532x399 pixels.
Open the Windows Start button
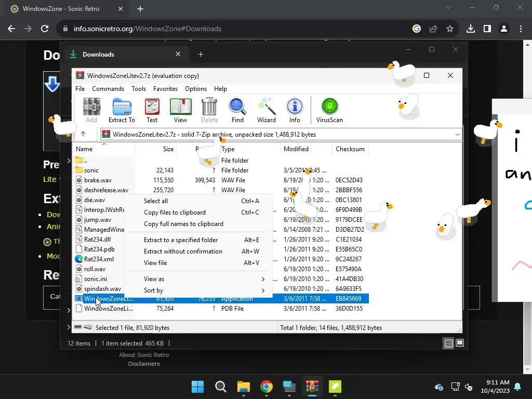(197, 387)
